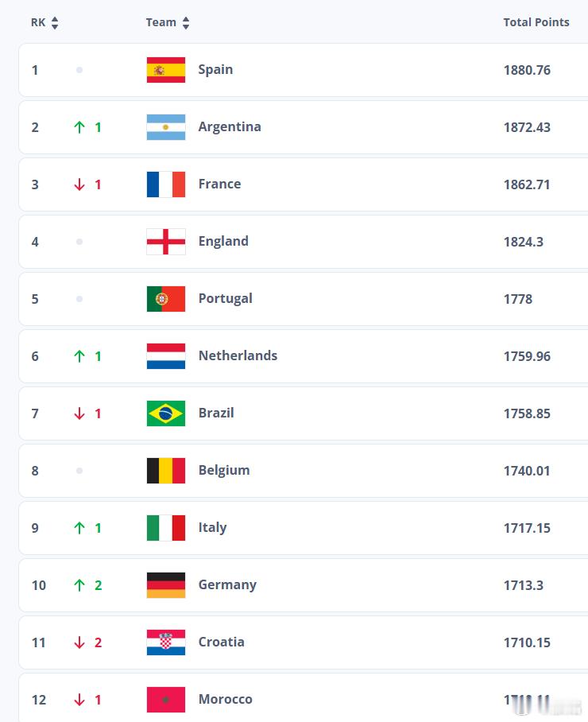Screen dimensions: 588x722
Task: Sort by the RK column arrows
Action: [x=55, y=22]
